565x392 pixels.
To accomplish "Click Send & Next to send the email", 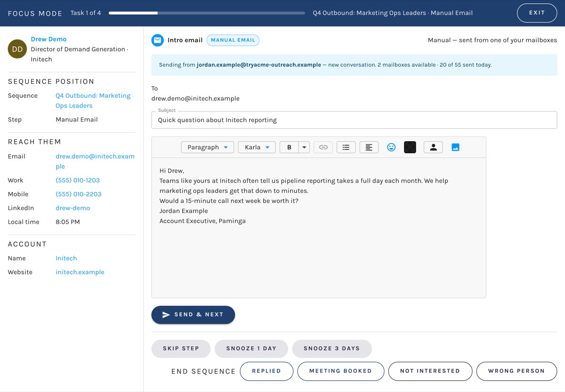I will [193, 315].
